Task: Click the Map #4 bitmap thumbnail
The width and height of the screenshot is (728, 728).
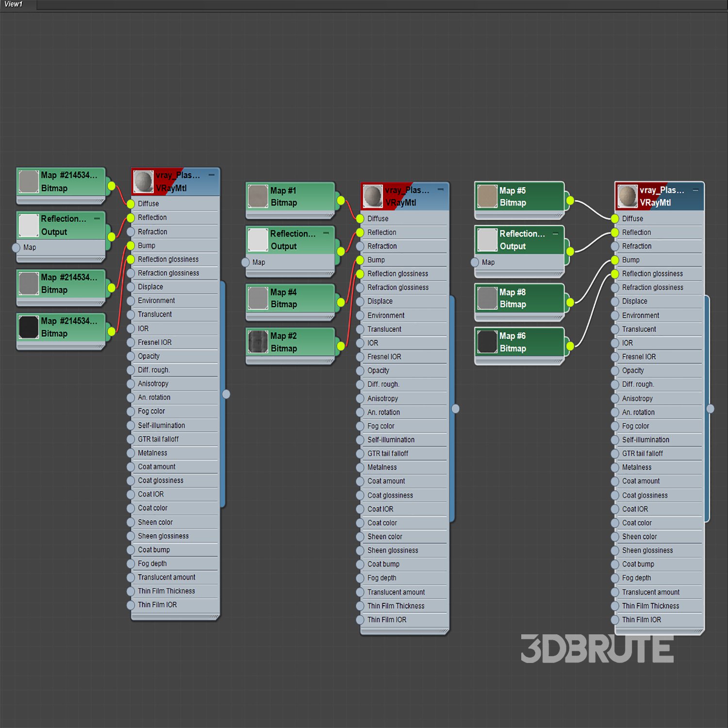Action: [258, 298]
